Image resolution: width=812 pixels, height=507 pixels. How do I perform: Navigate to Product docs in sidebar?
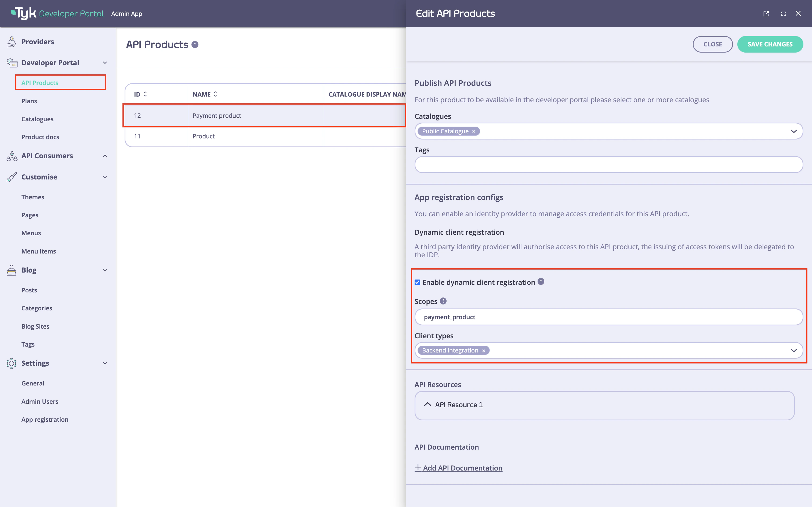coord(40,137)
